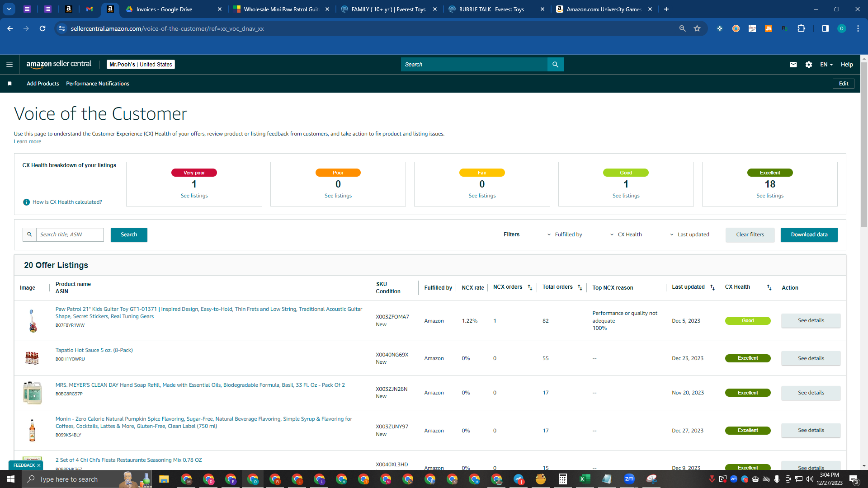
Task: Open Tapatio Hot Sauce product link
Action: point(94,350)
